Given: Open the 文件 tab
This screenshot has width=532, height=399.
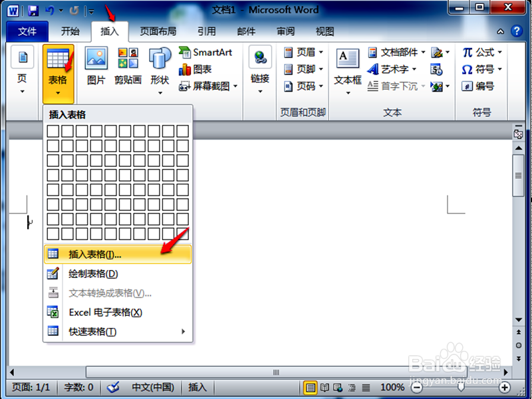Looking at the screenshot, I should pos(27,31).
